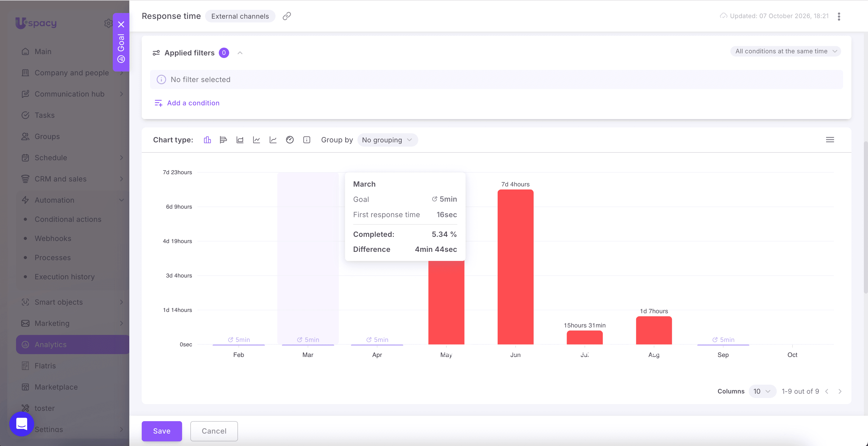
Task: Open the three-dot report options menu
Action: (x=839, y=16)
